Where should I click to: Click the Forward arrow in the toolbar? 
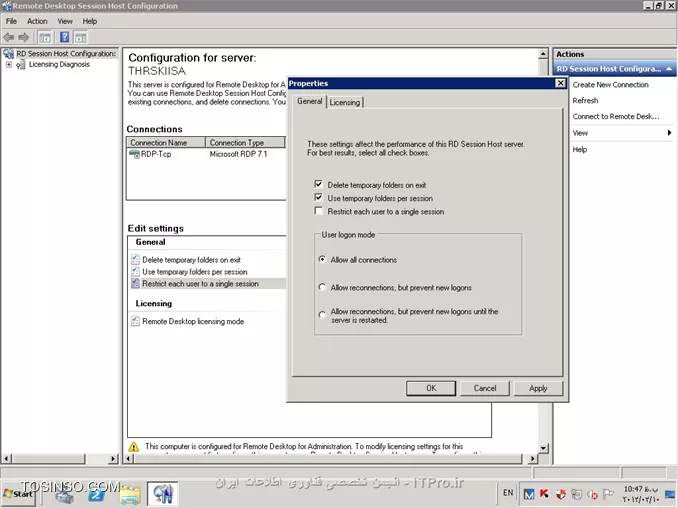coord(24,37)
